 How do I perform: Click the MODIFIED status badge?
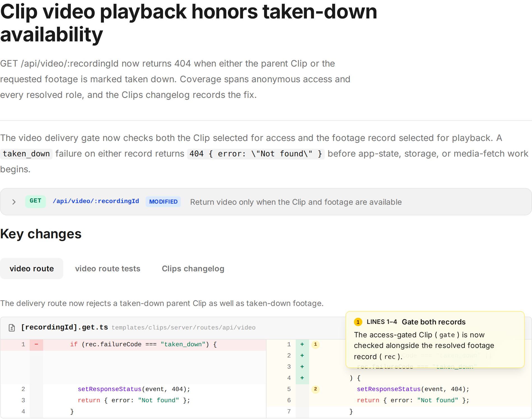pos(163,202)
